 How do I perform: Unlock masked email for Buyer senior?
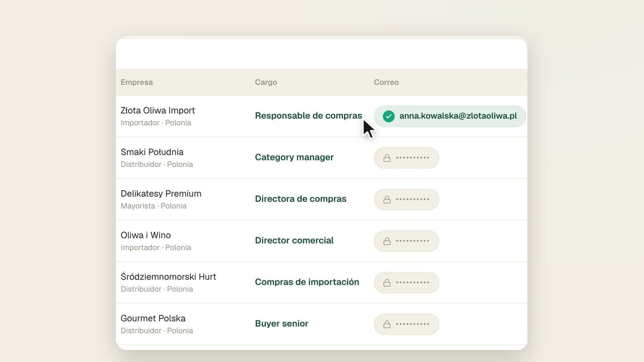coord(407,324)
